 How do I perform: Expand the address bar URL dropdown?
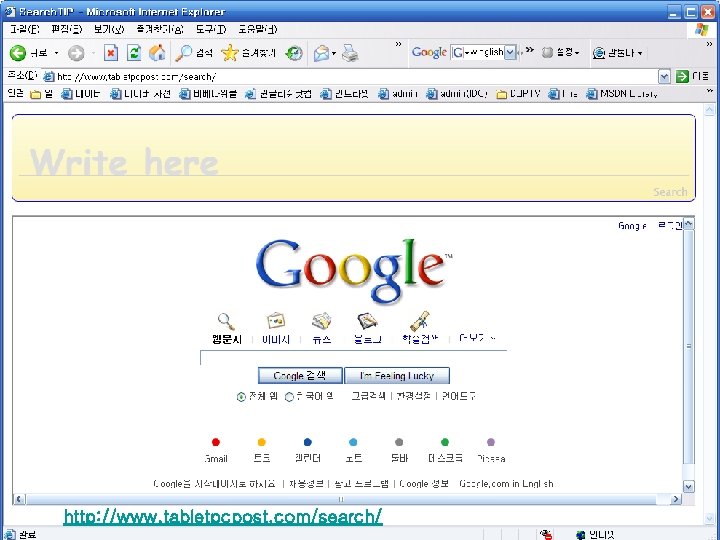[x=664, y=77]
